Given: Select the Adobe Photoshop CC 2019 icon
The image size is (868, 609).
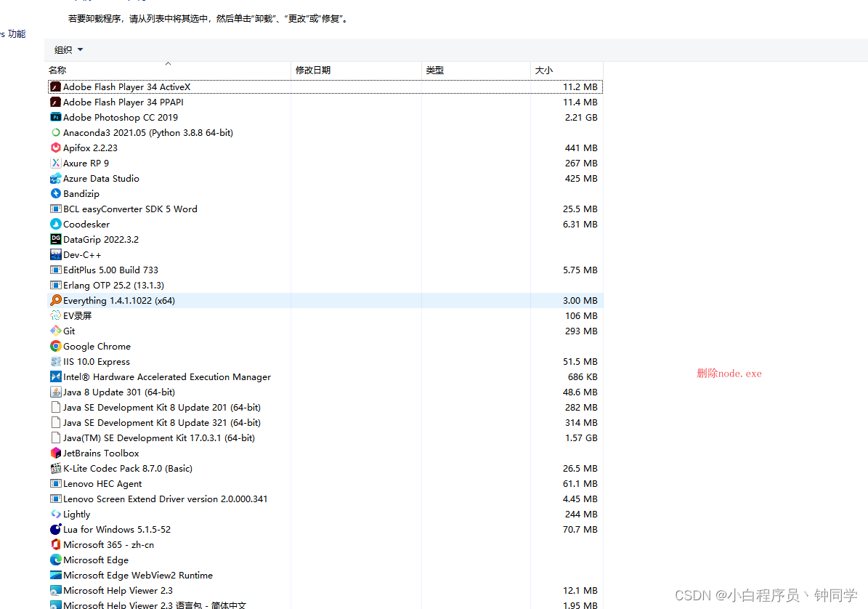Looking at the screenshot, I should coord(55,118).
